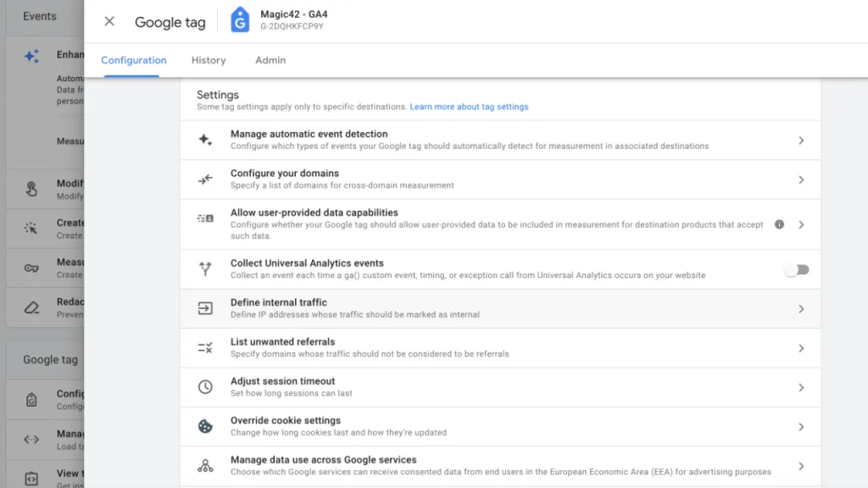The image size is (868, 488).
Task: Click Manage connected site tags arrows icon in background
Action: (31, 440)
